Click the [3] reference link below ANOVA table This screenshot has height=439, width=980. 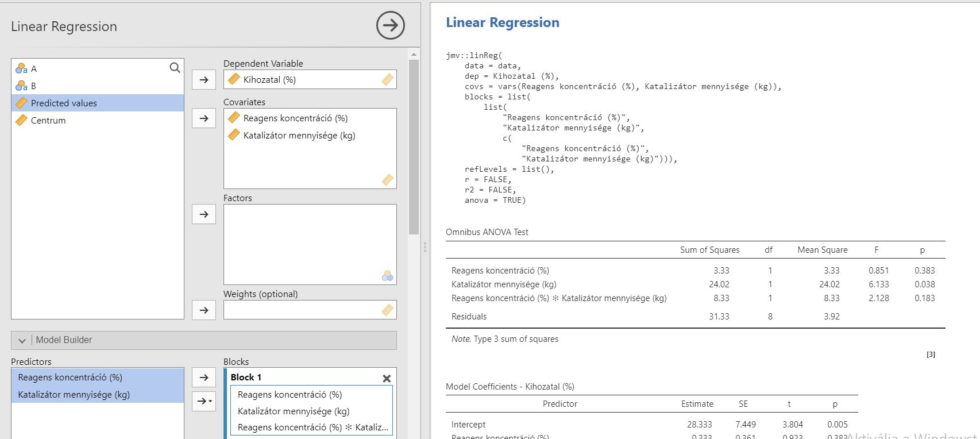931,355
